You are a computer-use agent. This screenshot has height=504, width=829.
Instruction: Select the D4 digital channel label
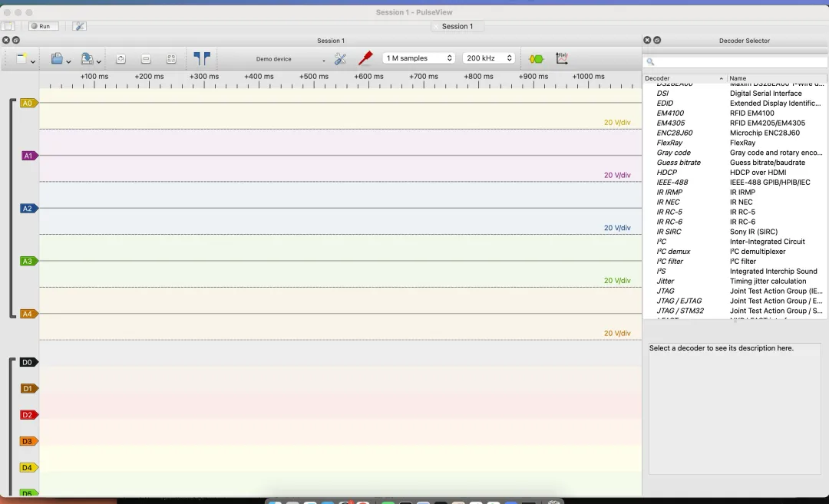pos(28,467)
